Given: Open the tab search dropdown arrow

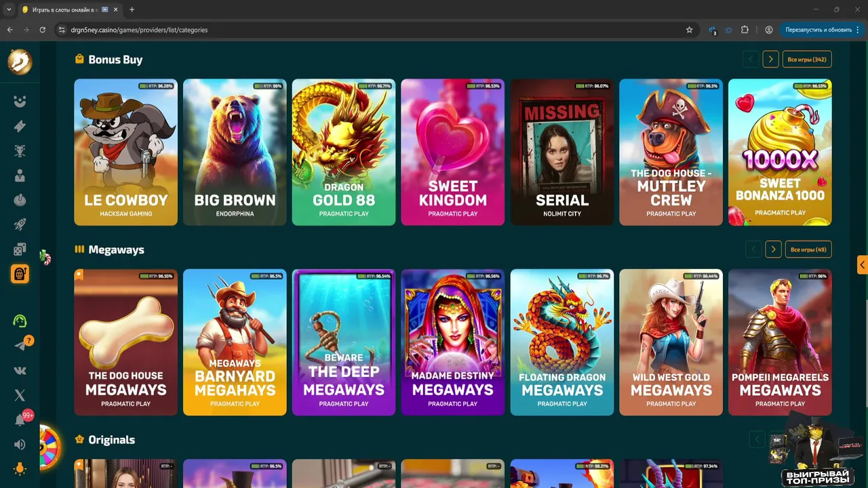Looking at the screenshot, I should (x=9, y=9).
